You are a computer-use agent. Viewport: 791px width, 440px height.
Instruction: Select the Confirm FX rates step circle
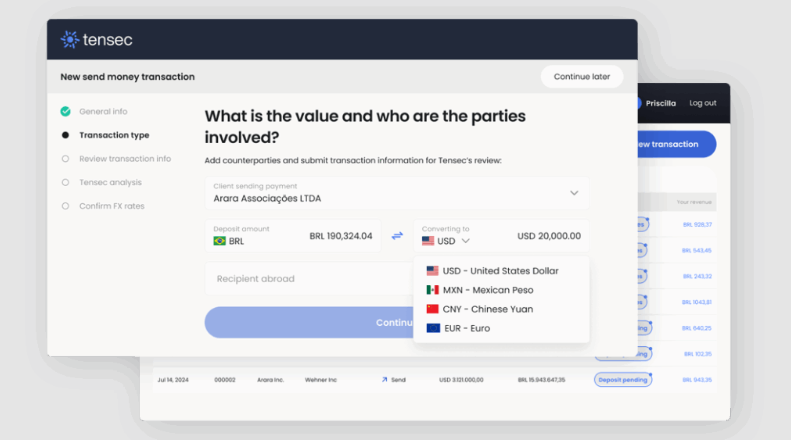click(x=65, y=206)
